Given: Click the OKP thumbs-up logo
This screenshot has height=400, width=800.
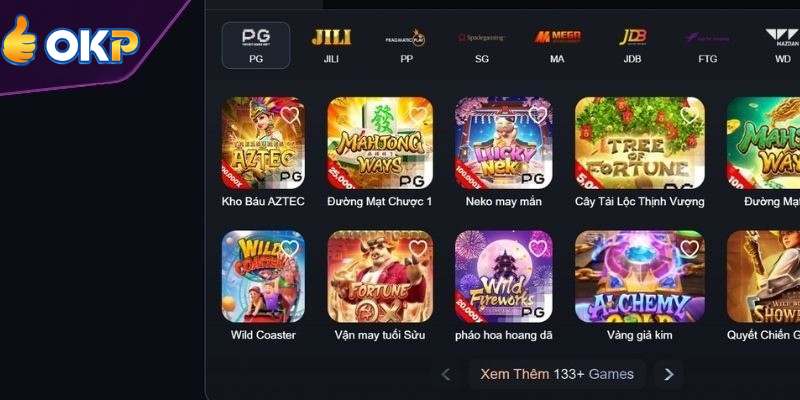Looking at the screenshot, I should pyautogui.click(x=70, y=41).
